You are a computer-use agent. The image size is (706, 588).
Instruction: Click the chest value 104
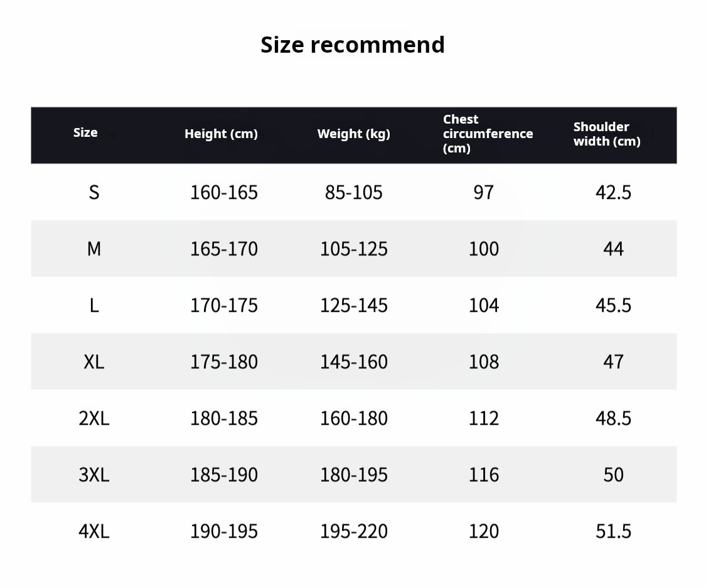484,306
